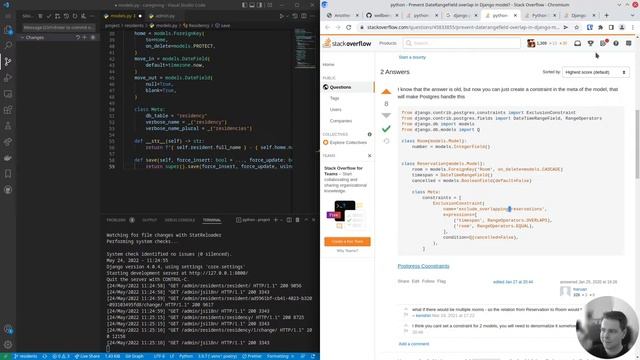This screenshot has width=640, height=360.
Task: Toggle bottom panel from VS Code title bar
Action: click(252, 5)
